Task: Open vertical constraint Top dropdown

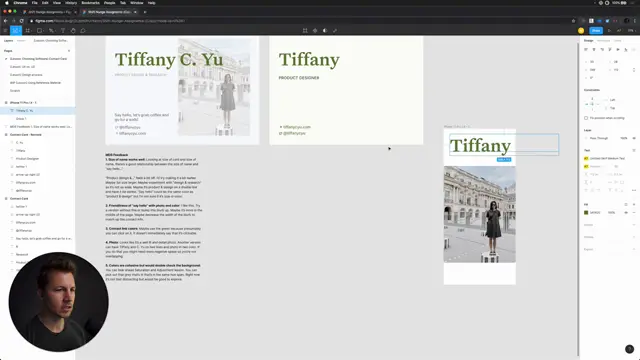Action: 613,108
